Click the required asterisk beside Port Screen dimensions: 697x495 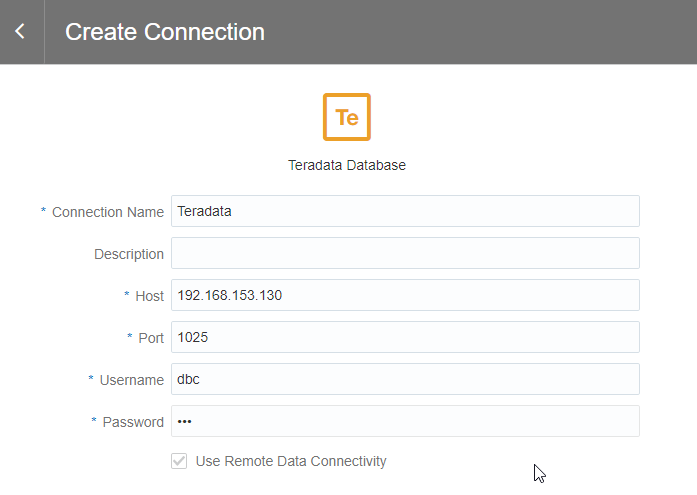pos(130,337)
